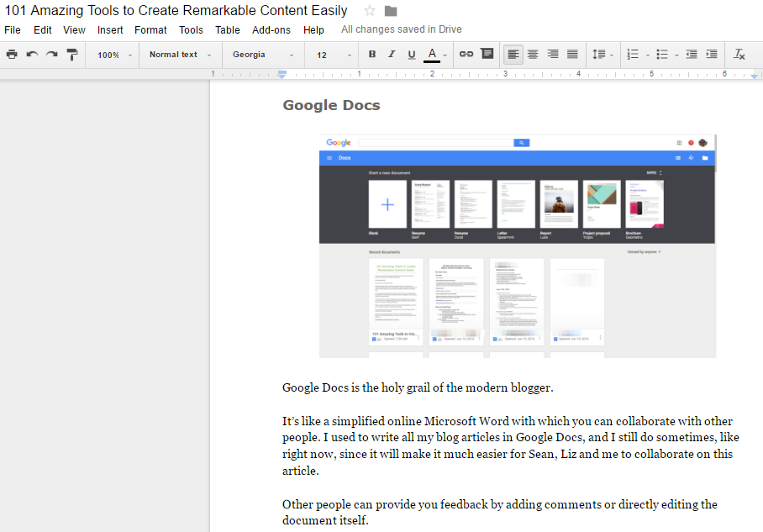Screen dimensions: 763x532
Task: Decrease the indent level
Action: [692, 55]
